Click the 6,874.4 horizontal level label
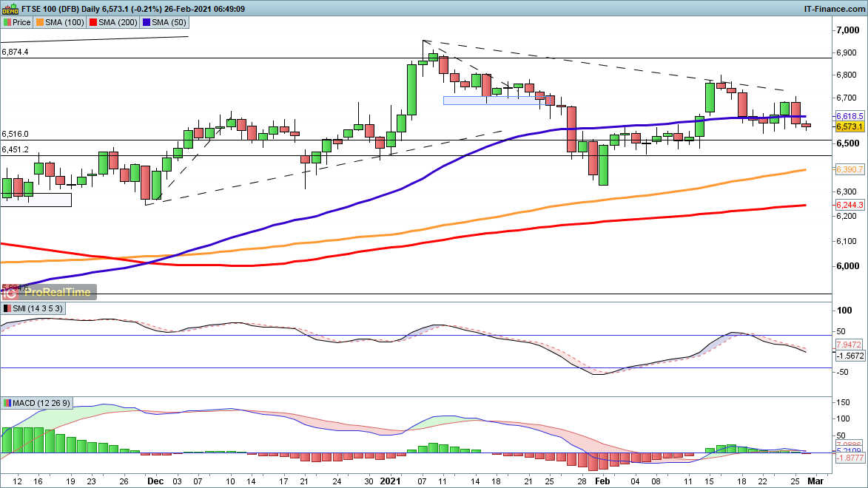Image resolution: width=868 pixels, height=488 pixels. [15, 52]
